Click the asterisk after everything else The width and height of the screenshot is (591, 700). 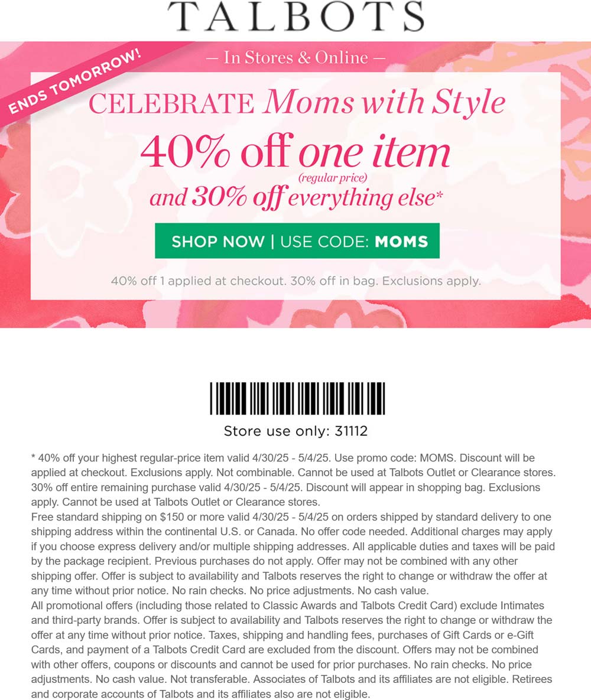[x=440, y=195]
